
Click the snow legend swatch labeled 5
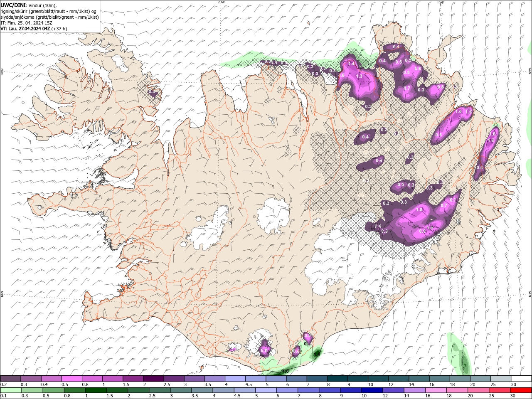pyautogui.click(x=275, y=378)
